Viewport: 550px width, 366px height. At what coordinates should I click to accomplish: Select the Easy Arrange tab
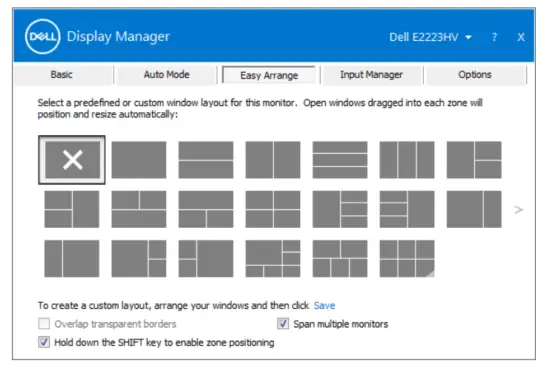coord(269,75)
